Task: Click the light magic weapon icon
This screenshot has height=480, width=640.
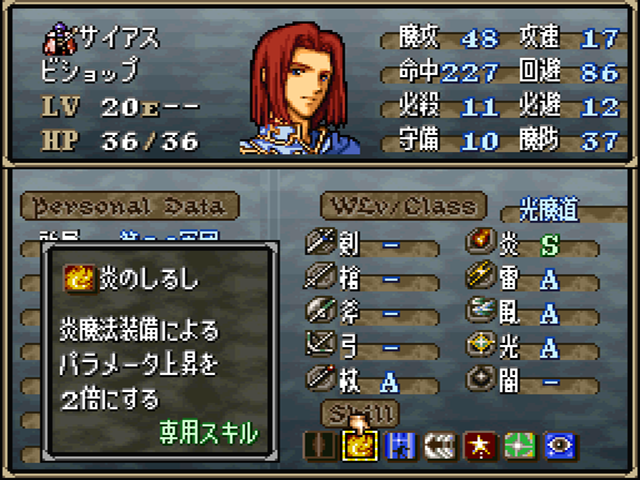Action: (481, 344)
